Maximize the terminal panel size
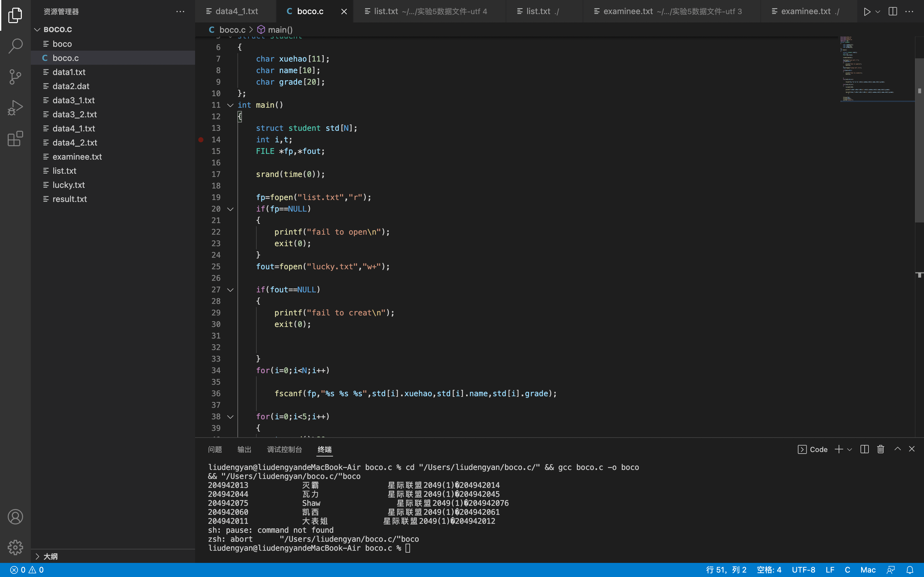Viewport: 924px width, 577px height. pos(898,449)
